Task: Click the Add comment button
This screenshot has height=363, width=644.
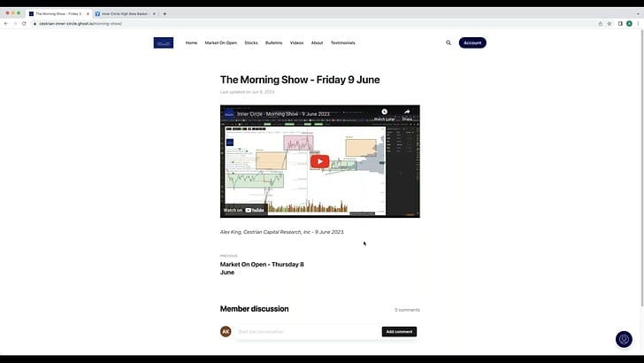Action: (399, 332)
